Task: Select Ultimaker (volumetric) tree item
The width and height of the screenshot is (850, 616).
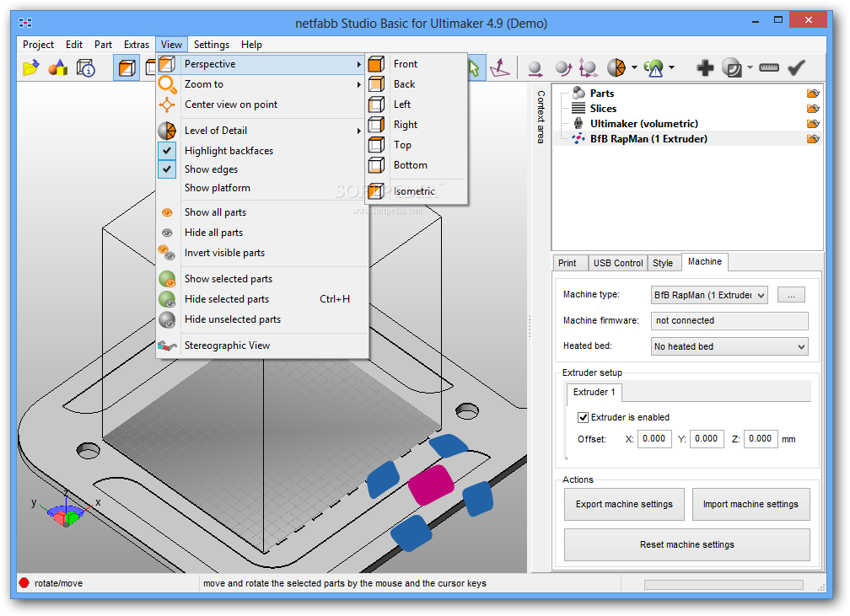Action: 644,124
